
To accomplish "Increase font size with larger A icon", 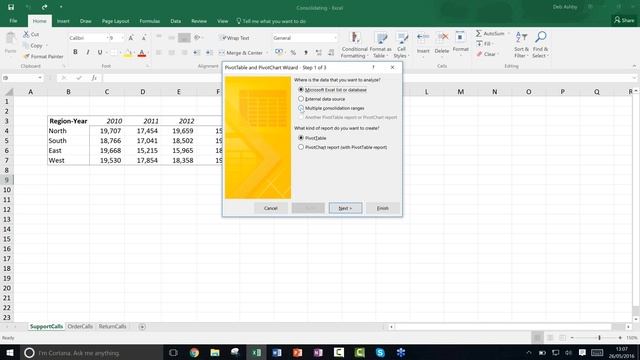I will (x=131, y=38).
